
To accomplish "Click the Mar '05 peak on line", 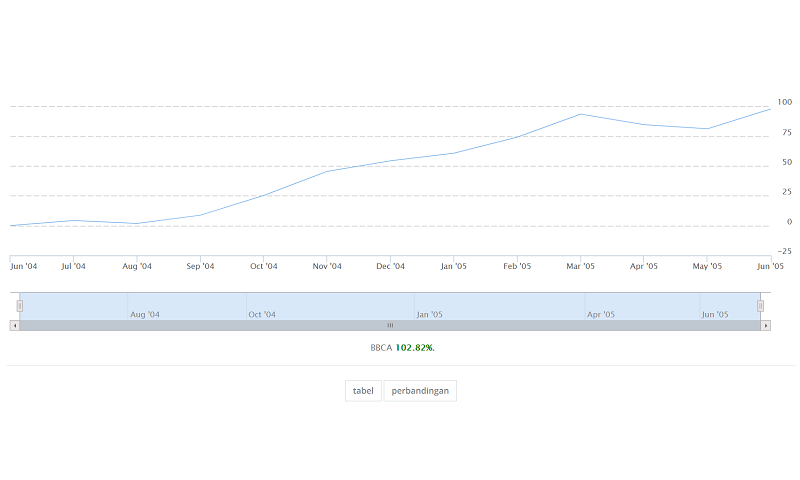I will point(580,114).
